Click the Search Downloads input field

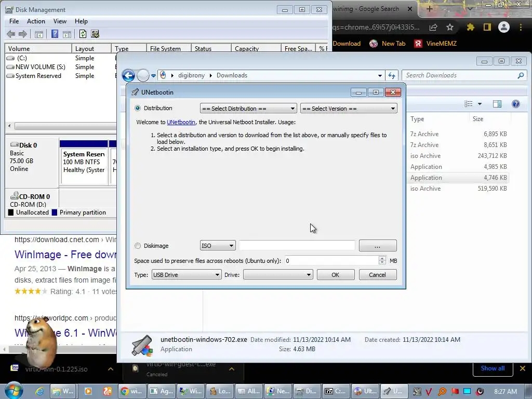[460, 75]
